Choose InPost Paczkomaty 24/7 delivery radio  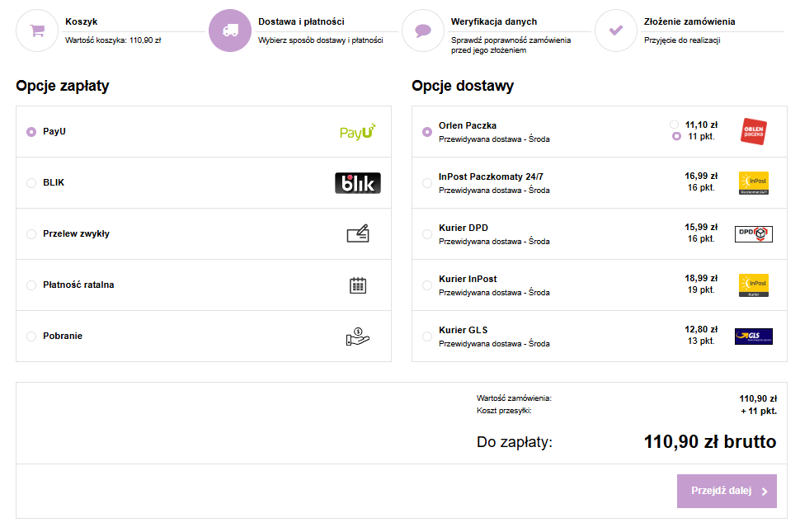pyautogui.click(x=427, y=183)
